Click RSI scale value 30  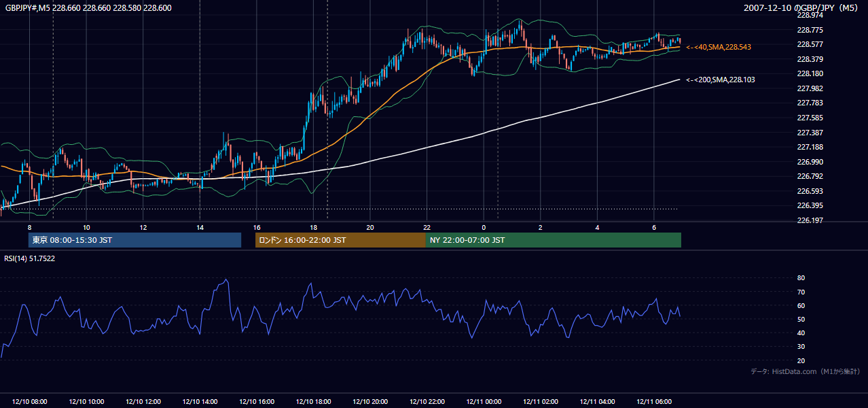[801, 347]
